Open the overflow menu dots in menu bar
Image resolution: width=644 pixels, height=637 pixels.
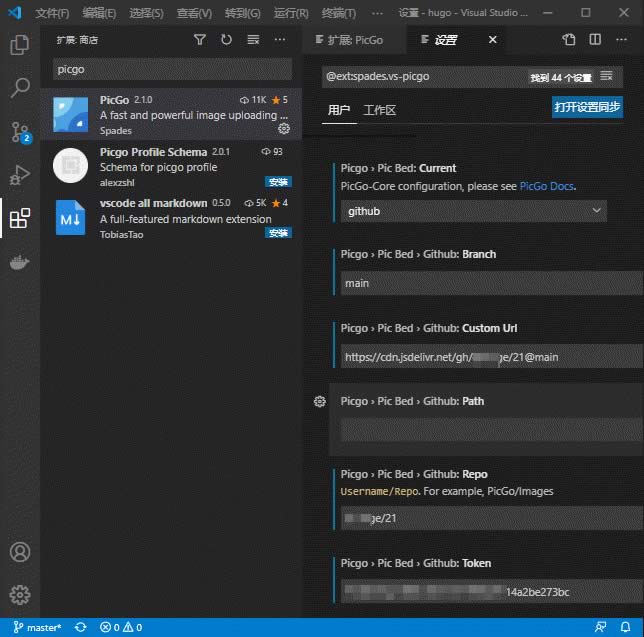coord(377,13)
